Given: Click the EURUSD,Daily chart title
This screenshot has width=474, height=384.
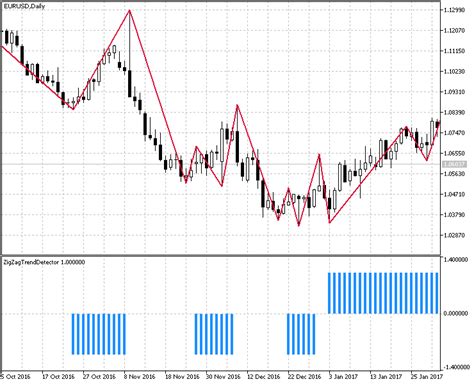Looking at the screenshot, I should click(x=24, y=6).
